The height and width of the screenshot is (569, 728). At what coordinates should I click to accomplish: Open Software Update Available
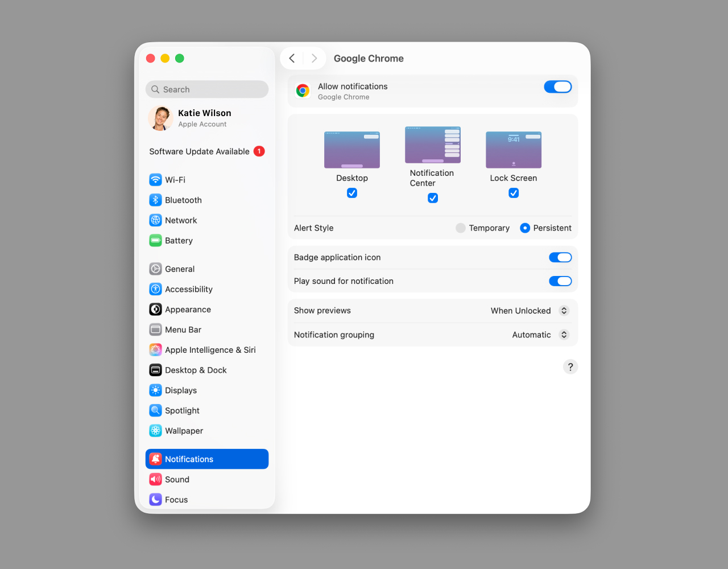(x=207, y=151)
